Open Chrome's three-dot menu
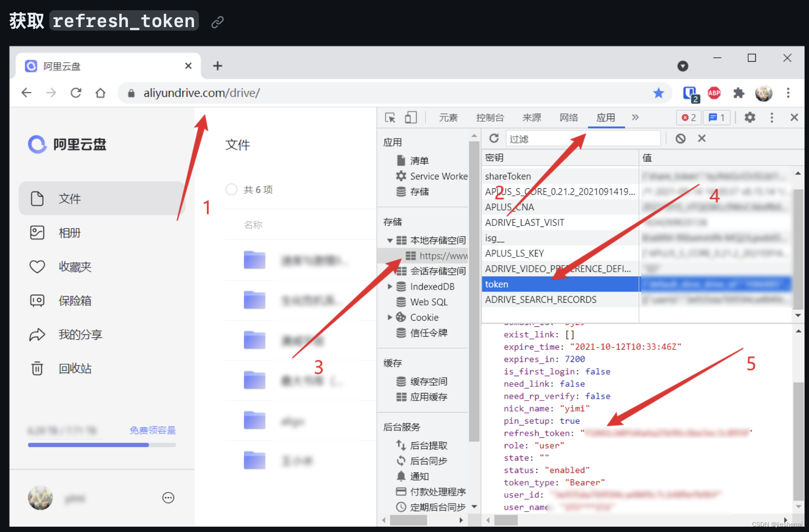809x532 pixels. pos(788,93)
